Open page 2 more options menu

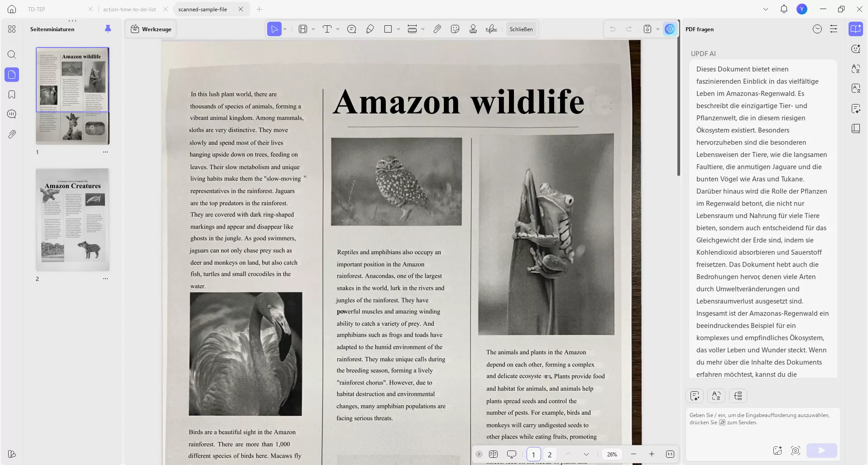(106, 279)
